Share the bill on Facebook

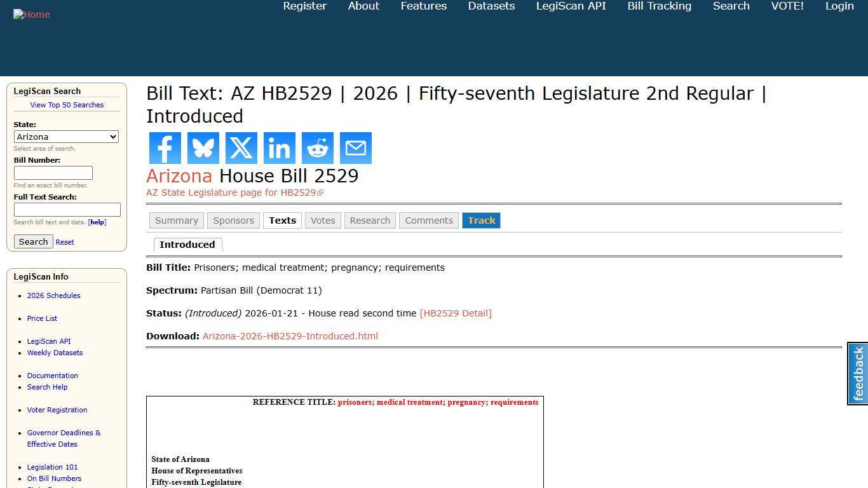(x=165, y=147)
